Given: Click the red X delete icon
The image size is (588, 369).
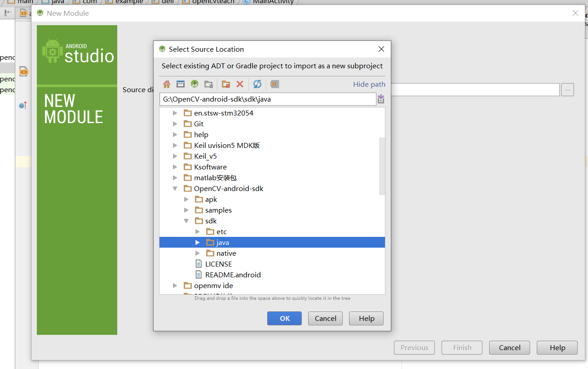Looking at the screenshot, I should tap(240, 84).
